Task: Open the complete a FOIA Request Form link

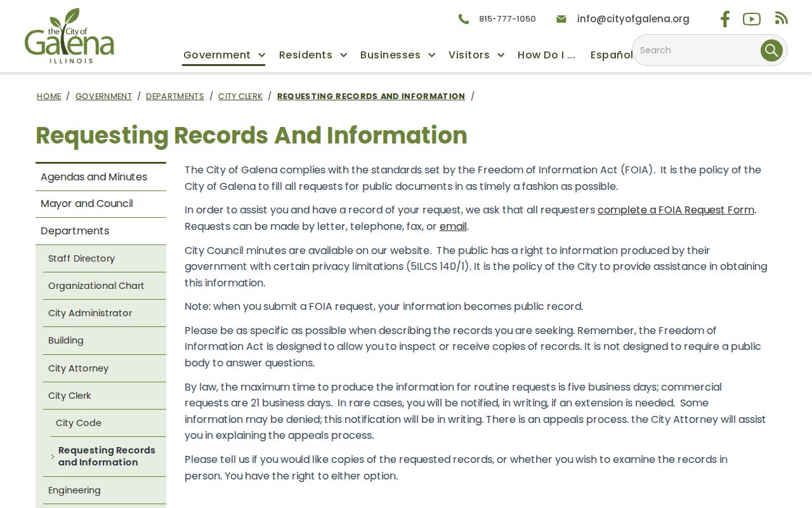Action: pyautogui.click(x=676, y=210)
